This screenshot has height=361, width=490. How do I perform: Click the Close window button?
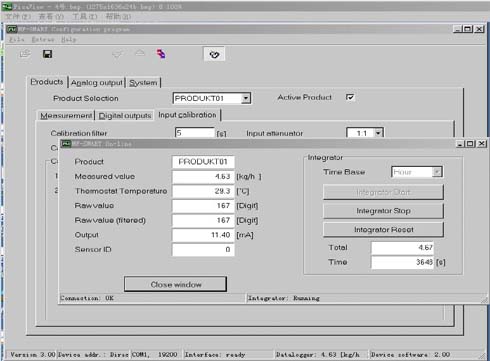click(x=176, y=284)
